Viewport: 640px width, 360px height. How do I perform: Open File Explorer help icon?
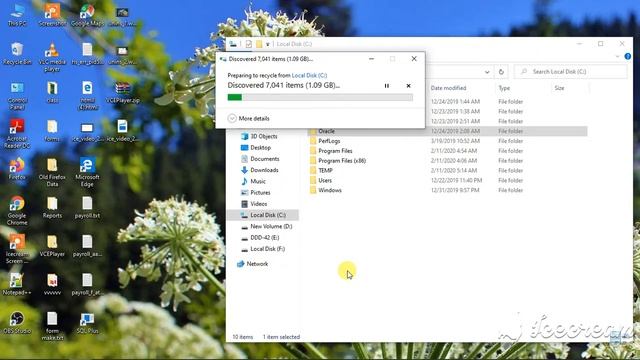pyautogui.click(x=628, y=56)
